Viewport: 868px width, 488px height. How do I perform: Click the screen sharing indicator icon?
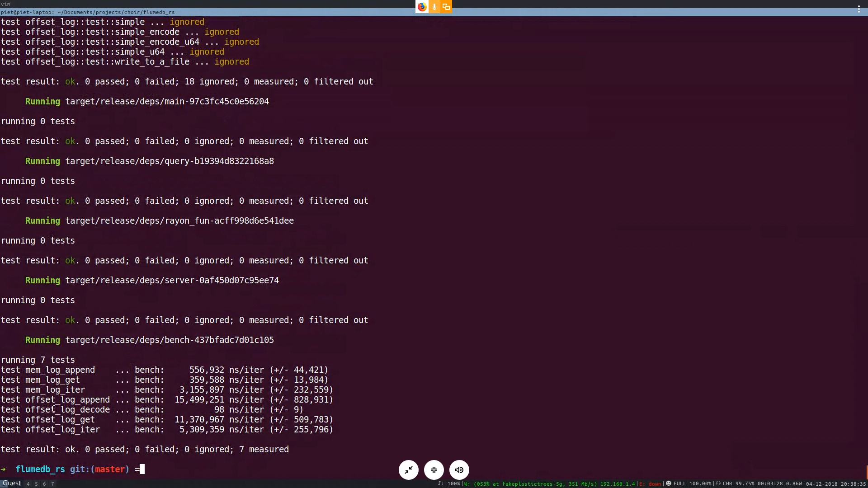(x=446, y=7)
